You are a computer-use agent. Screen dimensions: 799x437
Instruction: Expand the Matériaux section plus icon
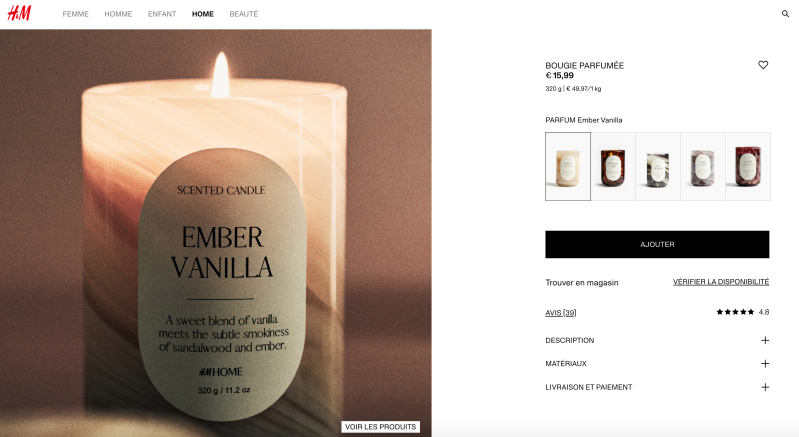(x=765, y=364)
